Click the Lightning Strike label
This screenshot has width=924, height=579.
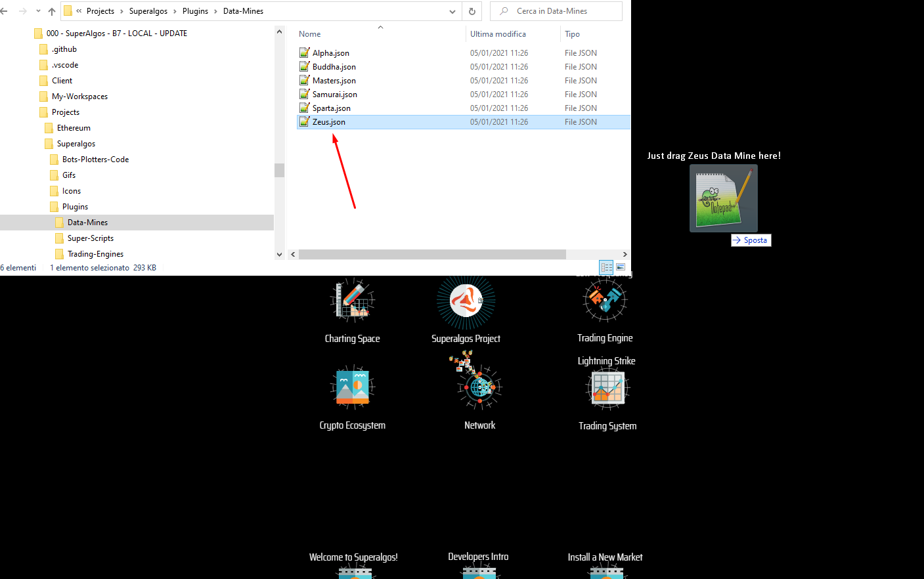pos(606,360)
